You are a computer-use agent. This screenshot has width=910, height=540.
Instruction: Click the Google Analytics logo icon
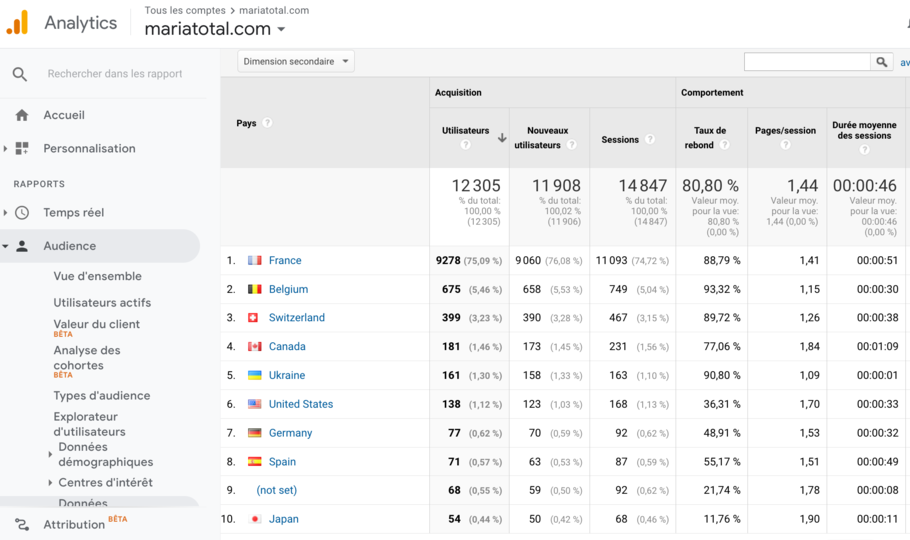pos(18,23)
